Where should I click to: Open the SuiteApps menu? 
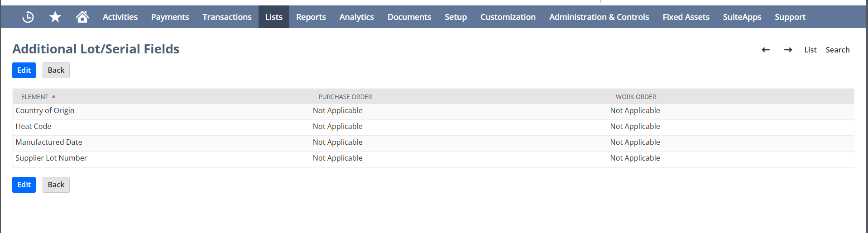(742, 17)
